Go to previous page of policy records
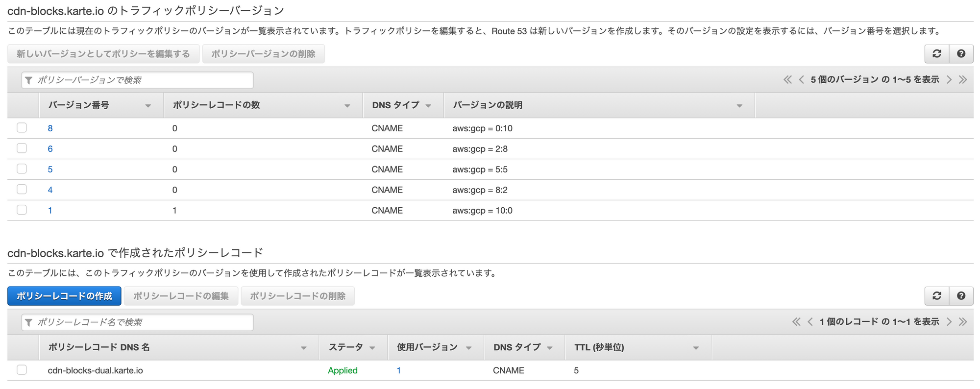This screenshot has height=389, width=980. click(x=810, y=322)
